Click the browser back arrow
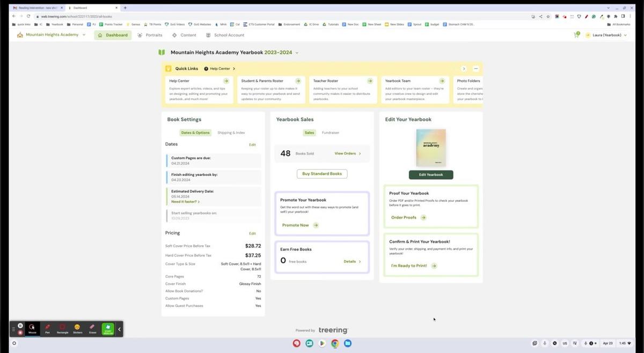644x353 pixels. point(14,16)
